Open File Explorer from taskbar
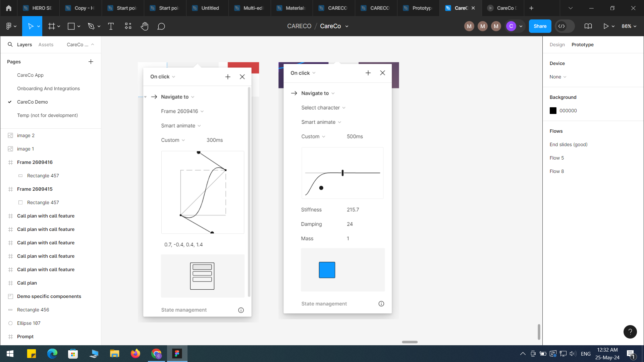This screenshot has height=362, width=644. click(114, 354)
